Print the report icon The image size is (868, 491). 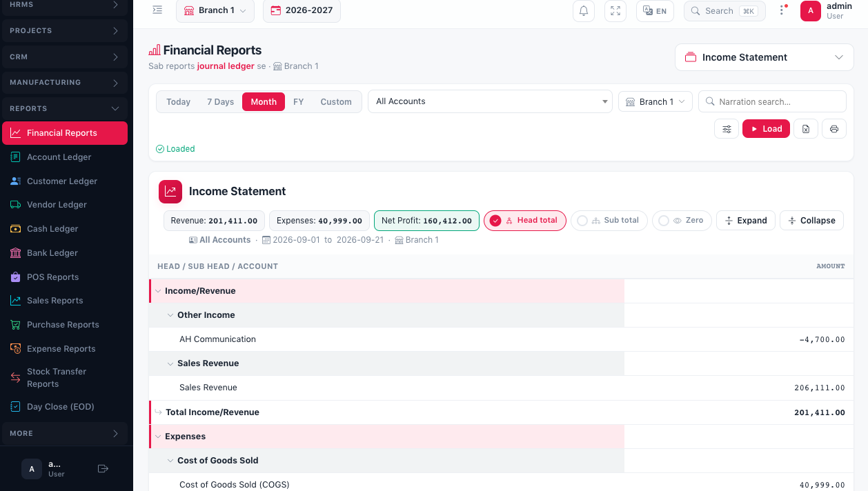[x=834, y=129]
